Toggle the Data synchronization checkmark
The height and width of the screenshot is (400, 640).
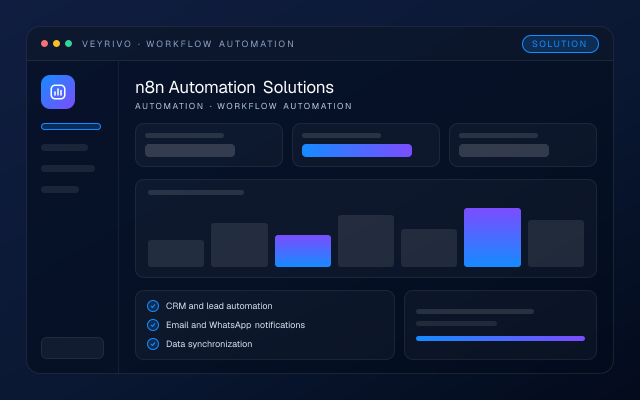[x=153, y=344]
